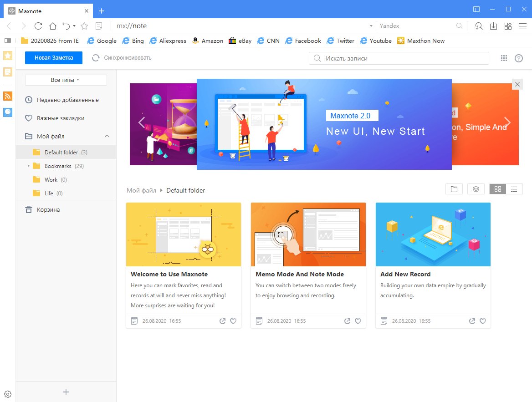
Task: Click the new folder icon button
Action: point(454,189)
